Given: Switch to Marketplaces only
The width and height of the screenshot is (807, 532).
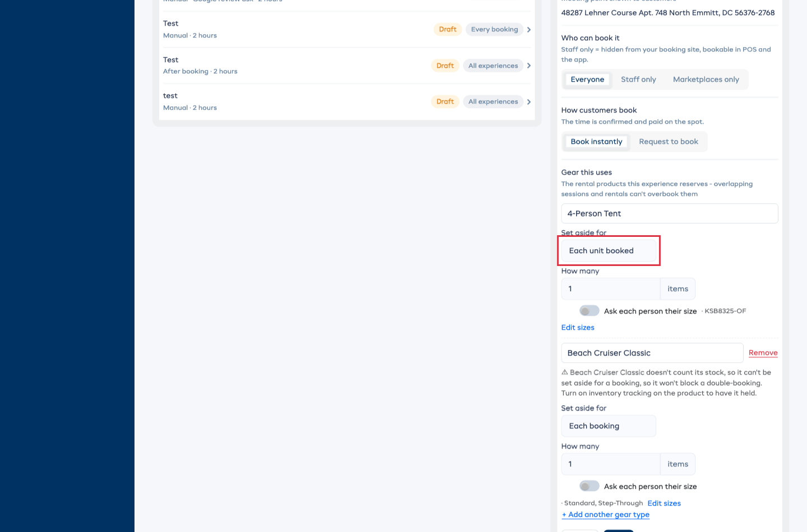Looking at the screenshot, I should (706, 80).
